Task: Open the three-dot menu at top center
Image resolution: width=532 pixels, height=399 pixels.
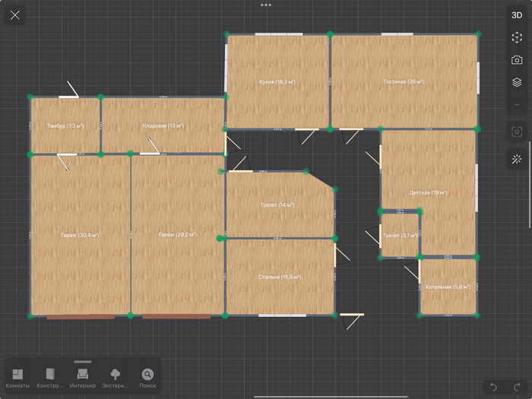Action: coord(266,5)
